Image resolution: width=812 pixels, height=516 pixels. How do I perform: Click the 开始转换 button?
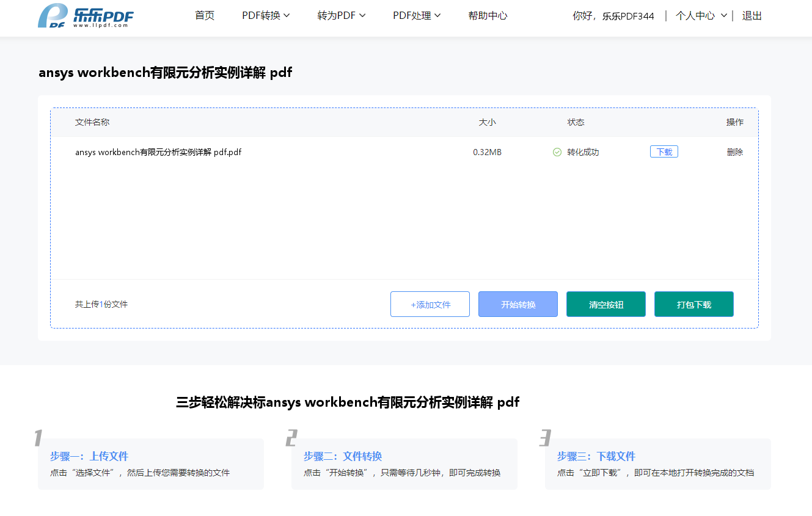pyautogui.click(x=518, y=304)
